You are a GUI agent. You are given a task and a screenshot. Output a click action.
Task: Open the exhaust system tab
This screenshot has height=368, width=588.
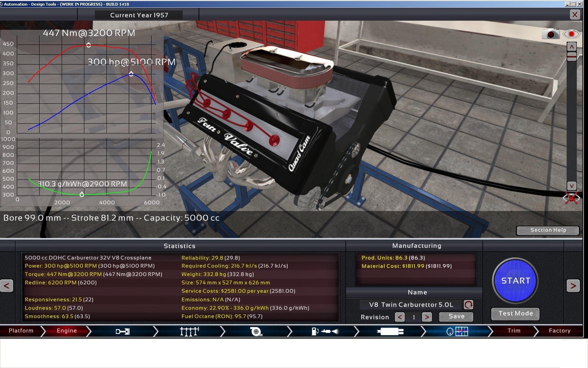click(390, 331)
